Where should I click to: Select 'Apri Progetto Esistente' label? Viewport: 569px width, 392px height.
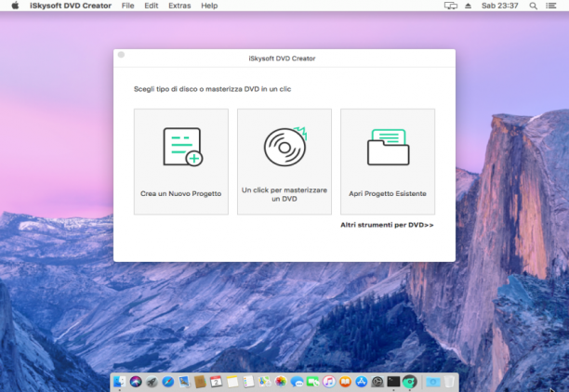point(388,193)
